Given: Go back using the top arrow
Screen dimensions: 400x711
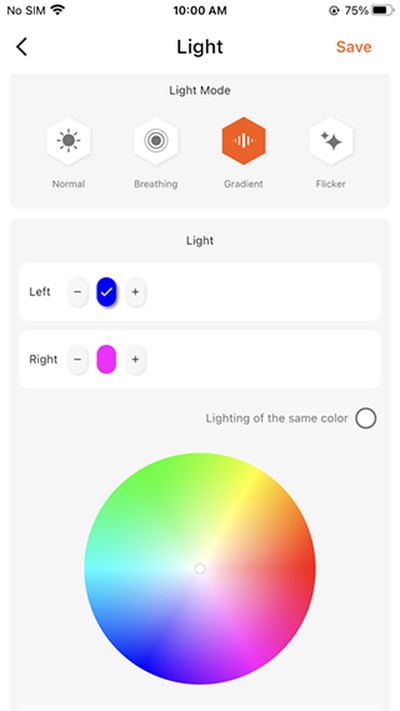Looking at the screenshot, I should [22, 47].
